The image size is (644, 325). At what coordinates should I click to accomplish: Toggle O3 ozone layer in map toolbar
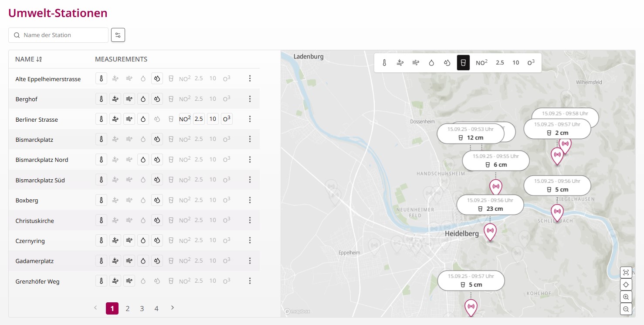tap(531, 63)
